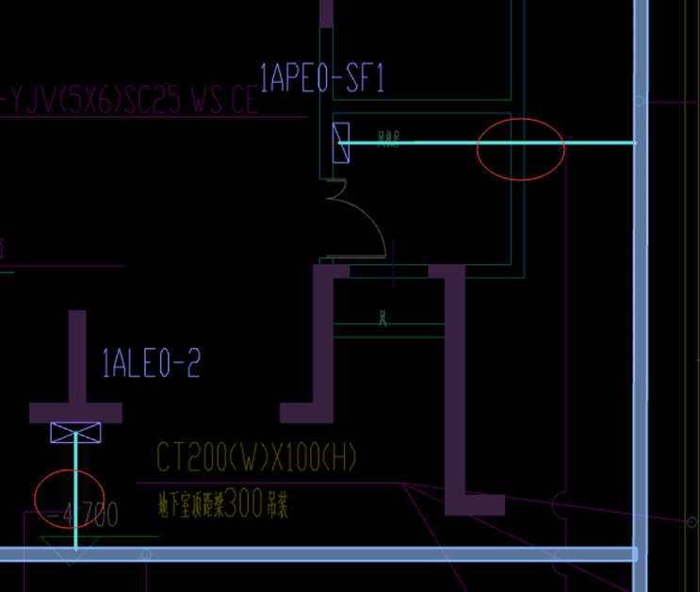Select the small circle on the right wall

(641, 100)
